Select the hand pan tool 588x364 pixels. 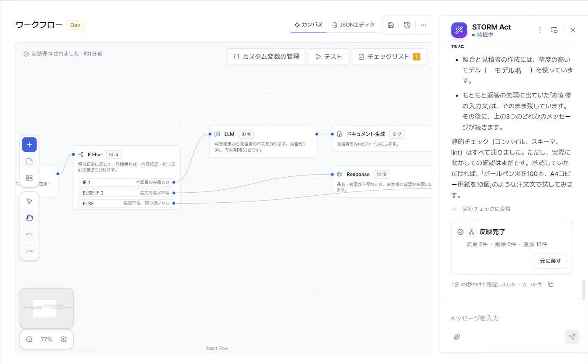point(29,217)
